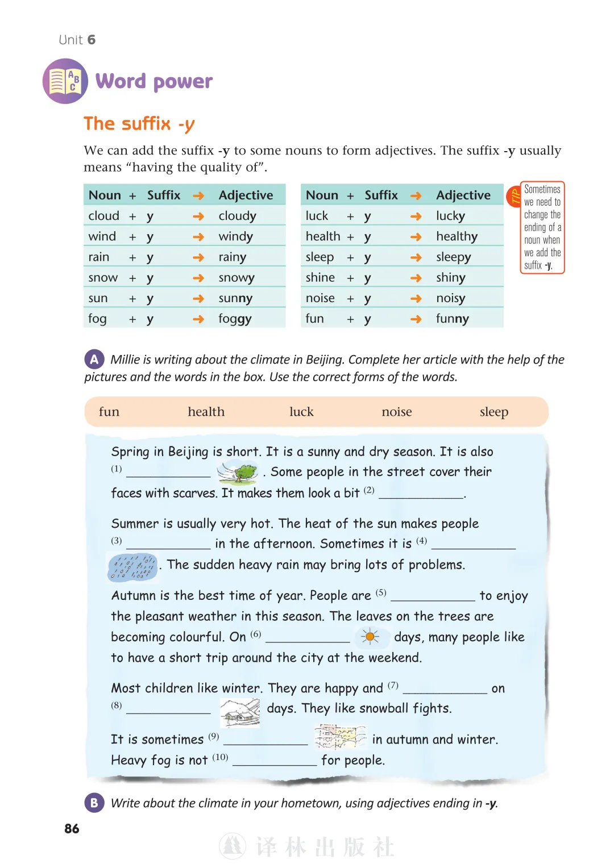Click the sun picture icon
614x868 pixels.
pyautogui.click(x=370, y=637)
